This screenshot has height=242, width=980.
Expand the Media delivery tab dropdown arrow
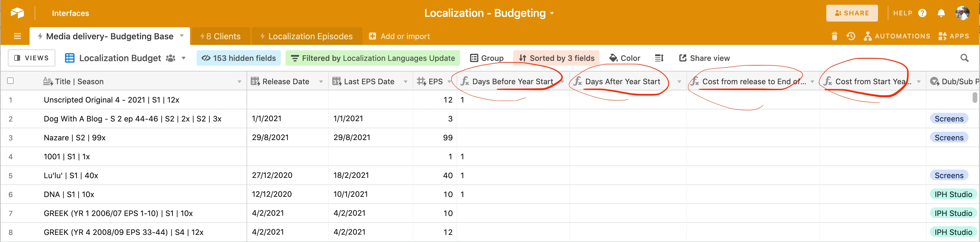[x=182, y=36]
